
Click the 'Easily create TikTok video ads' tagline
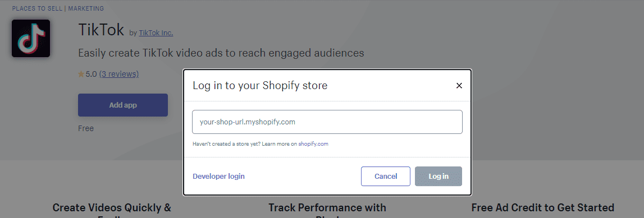221,53
